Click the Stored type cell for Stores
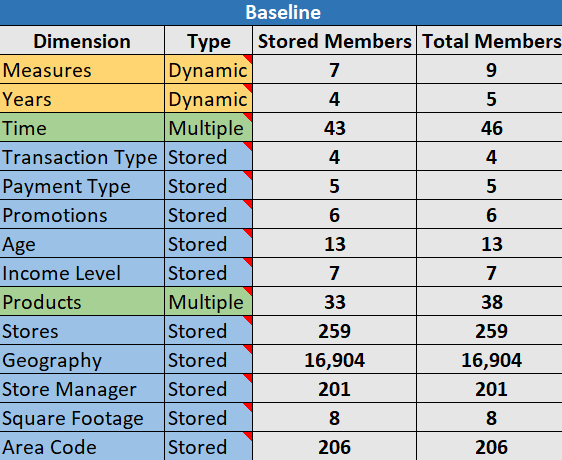The height and width of the screenshot is (460, 562). (x=209, y=331)
